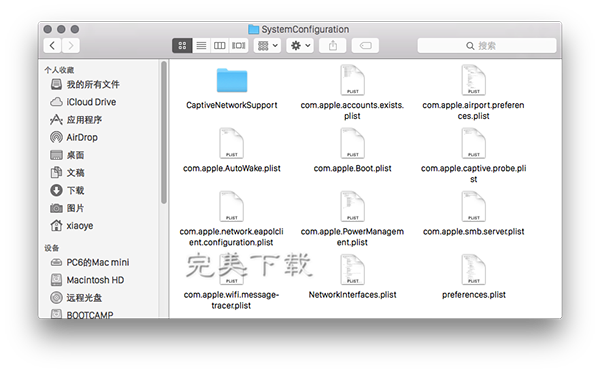This screenshot has width=600, height=373.
Task: Select NetworkInterfaces.plist file icon
Action: tap(352, 269)
